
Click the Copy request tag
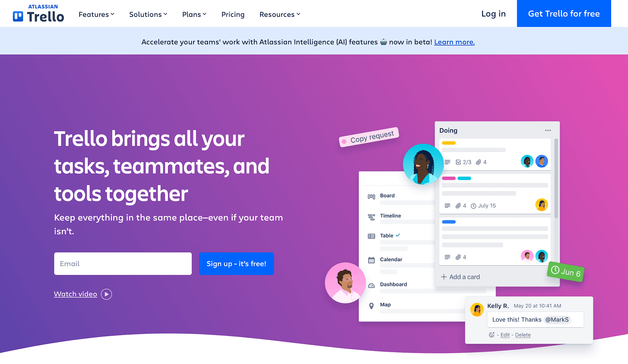[369, 137]
